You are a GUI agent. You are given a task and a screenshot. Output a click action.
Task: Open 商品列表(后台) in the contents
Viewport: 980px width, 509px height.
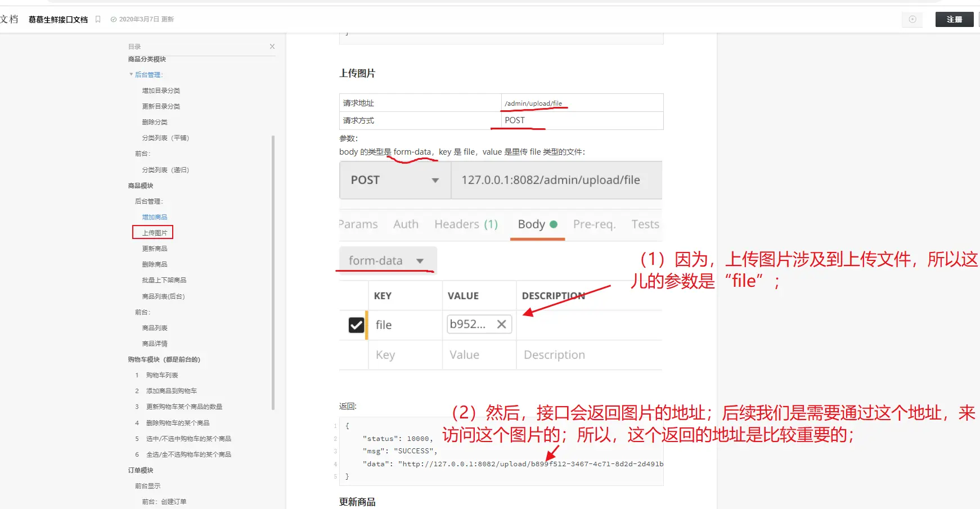(163, 296)
